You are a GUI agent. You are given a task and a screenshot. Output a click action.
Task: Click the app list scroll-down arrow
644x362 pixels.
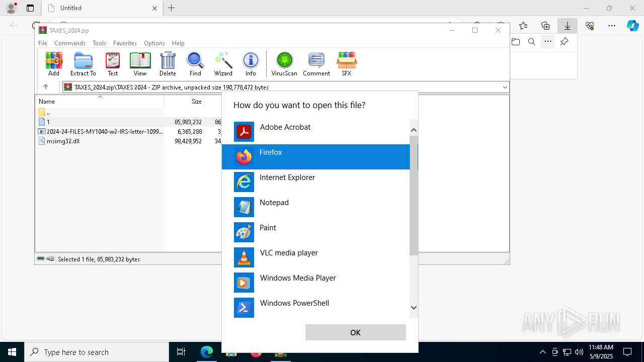coord(414,308)
